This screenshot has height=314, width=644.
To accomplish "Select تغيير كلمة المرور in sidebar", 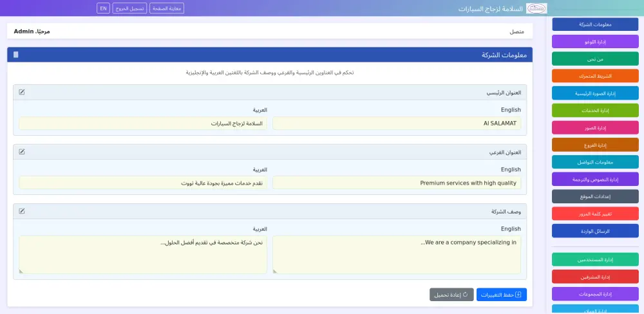I will click(595, 214).
